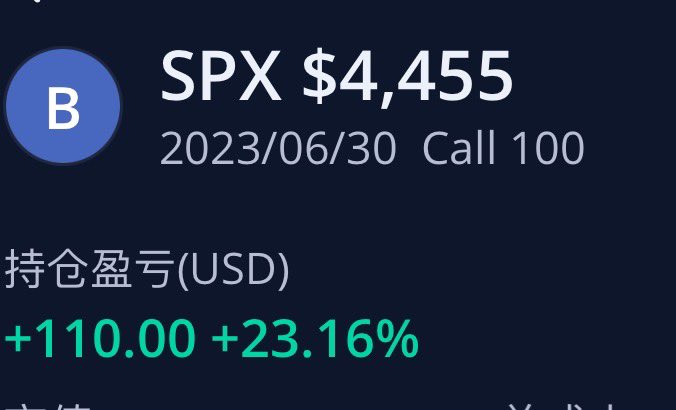Click the +110.00 profit amount
Viewport: 676px width, 410px height.
[100, 339]
